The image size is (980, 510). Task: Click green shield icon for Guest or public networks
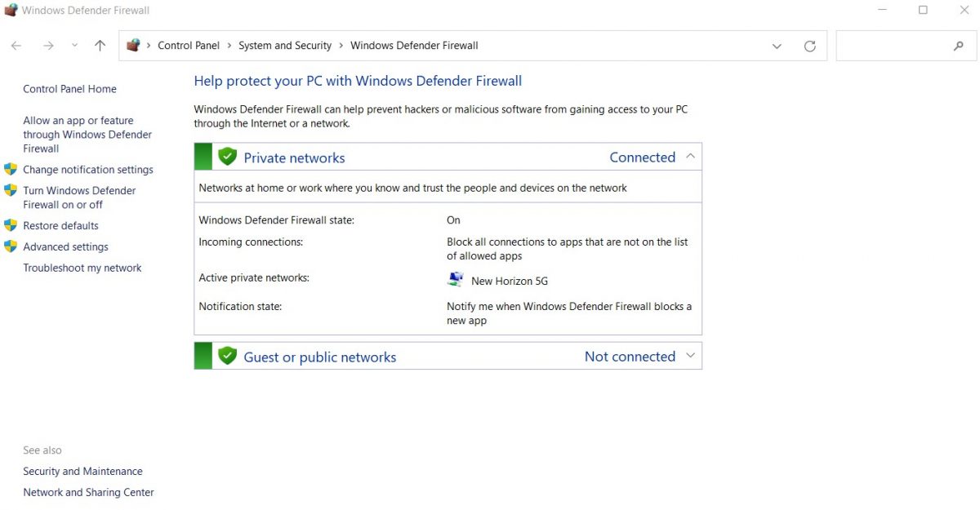click(227, 356)
